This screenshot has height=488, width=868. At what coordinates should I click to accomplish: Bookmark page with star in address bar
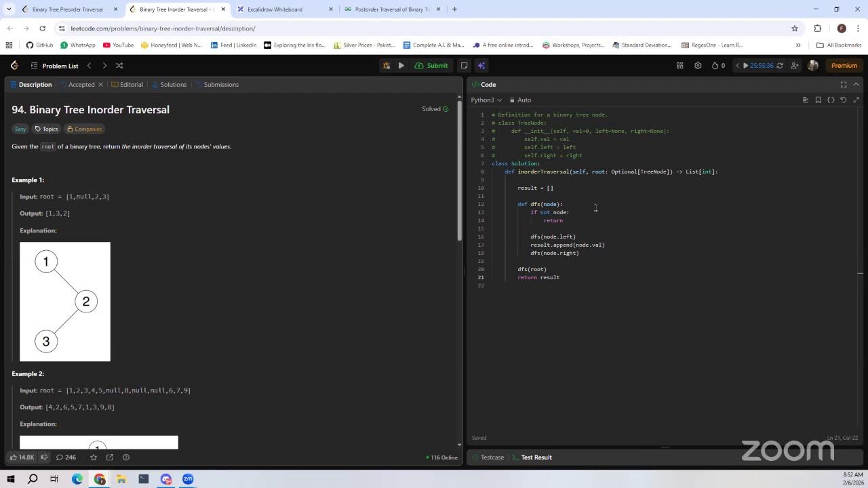(795, 28)
